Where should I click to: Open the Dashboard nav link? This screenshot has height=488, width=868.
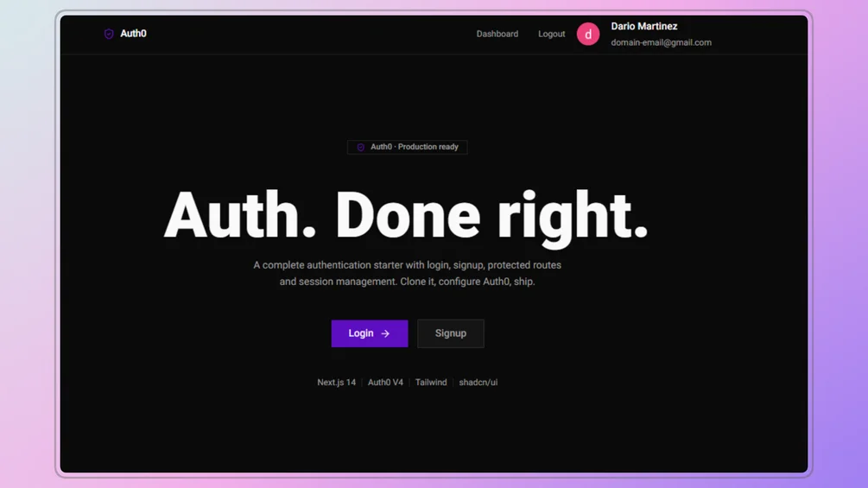tap(497, 34)
